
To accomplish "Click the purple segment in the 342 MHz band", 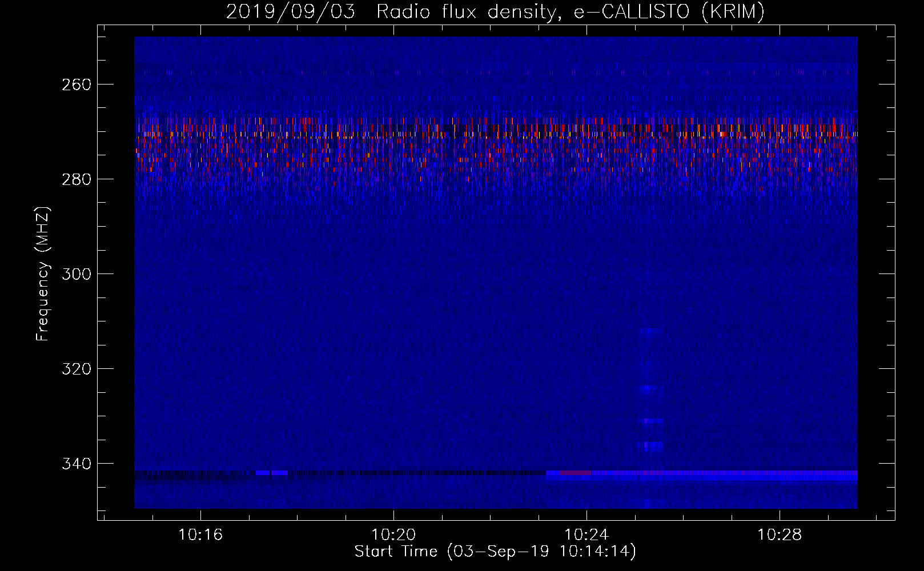I will pos(576,473).
